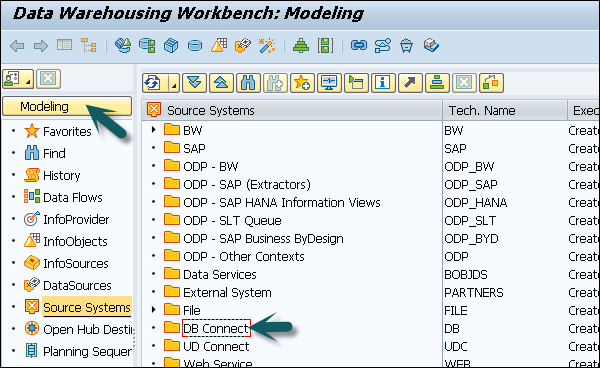
Task: Expand the File folder node
Action: [153, 310]
